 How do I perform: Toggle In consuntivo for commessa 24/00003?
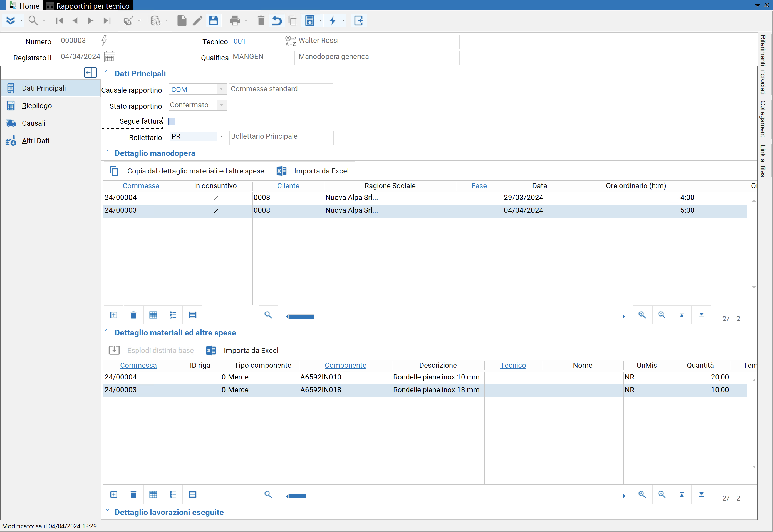coord(215,211)
